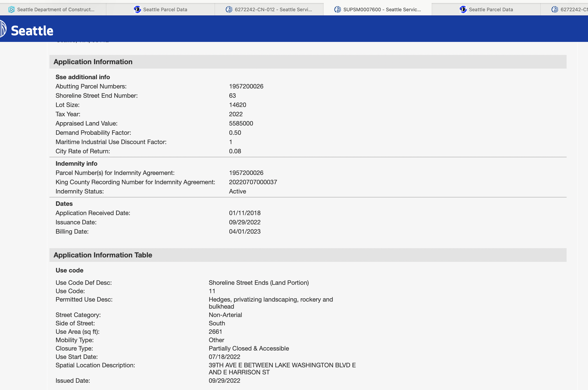Viewport: 588px width, 390px height.
Task: Click the Seattle Parcel Data favicon beside the 6272242-CN-012 tab
Action: [x=137, y=9]
